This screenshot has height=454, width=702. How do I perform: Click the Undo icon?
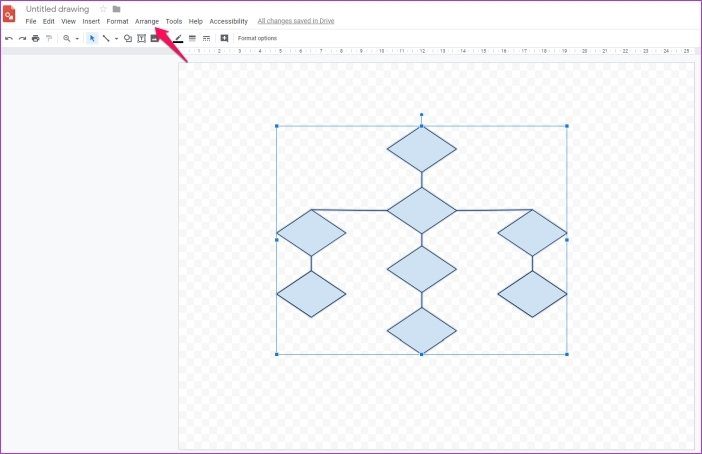[x=9, y=39]
